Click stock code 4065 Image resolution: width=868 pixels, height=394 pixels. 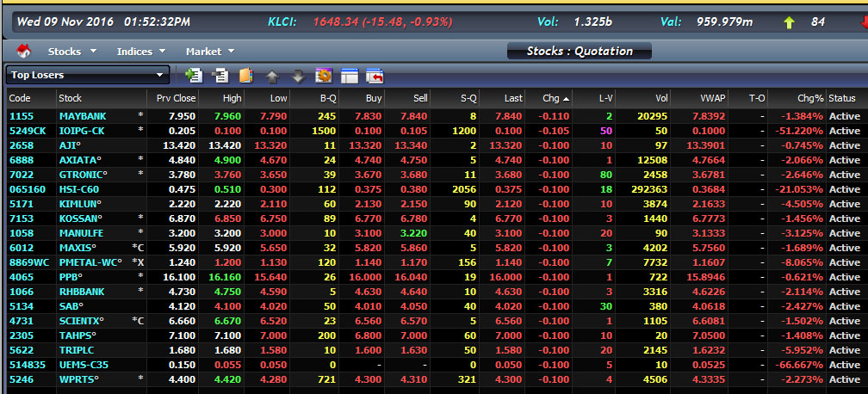[x=22, y=277]
